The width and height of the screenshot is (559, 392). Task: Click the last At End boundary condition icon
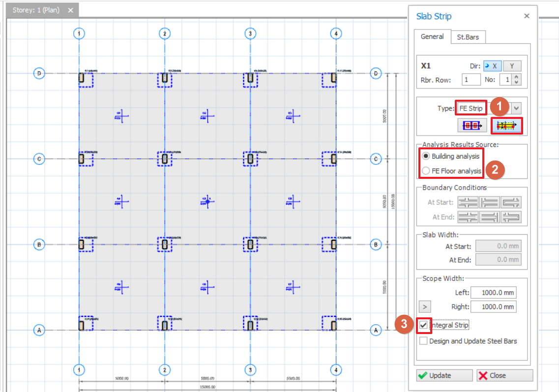(x=511, y=217)
